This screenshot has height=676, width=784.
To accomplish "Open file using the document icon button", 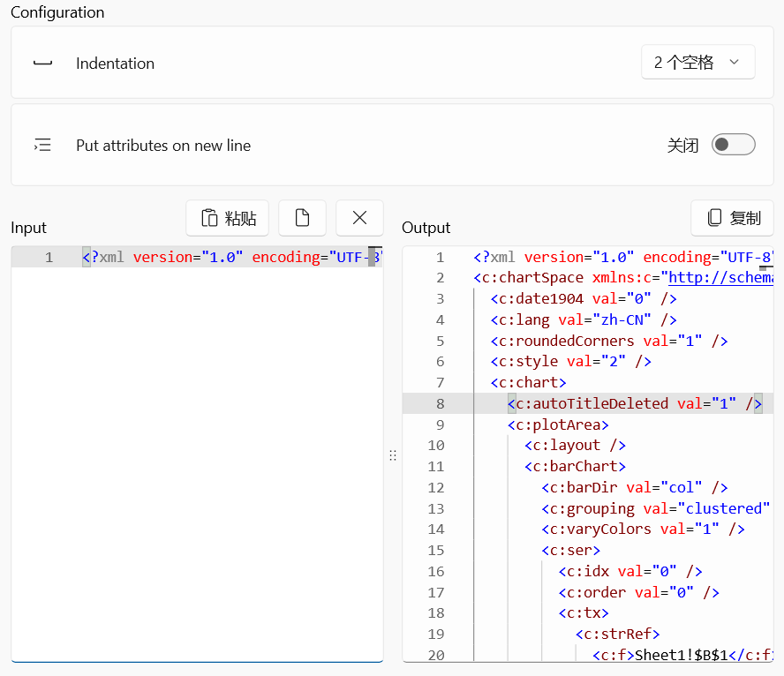I will point(303,218).
